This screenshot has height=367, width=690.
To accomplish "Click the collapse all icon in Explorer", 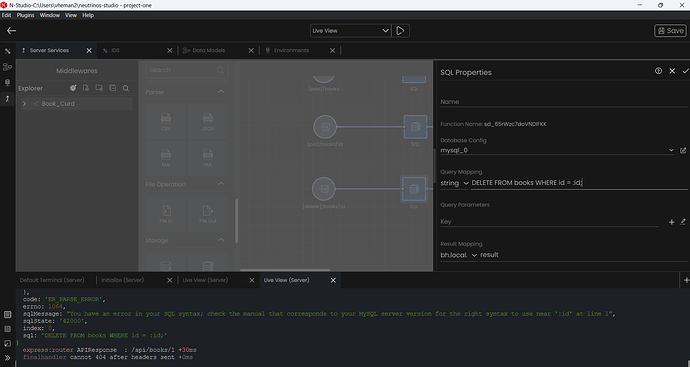I will pyautogui.click(x=113, y=88).
